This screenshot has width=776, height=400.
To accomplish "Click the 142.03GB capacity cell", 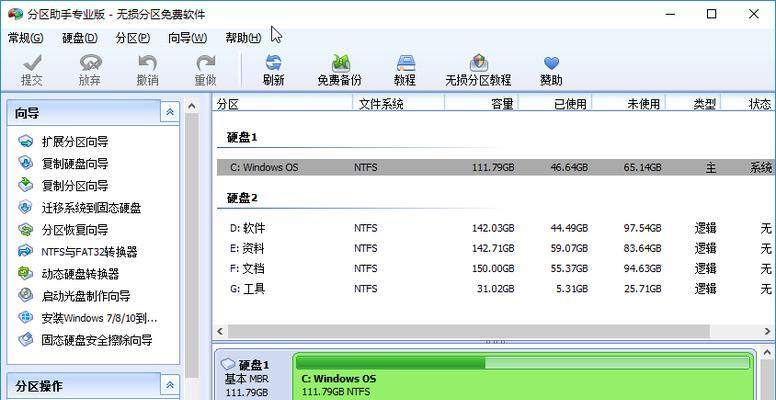I will 492,228.
